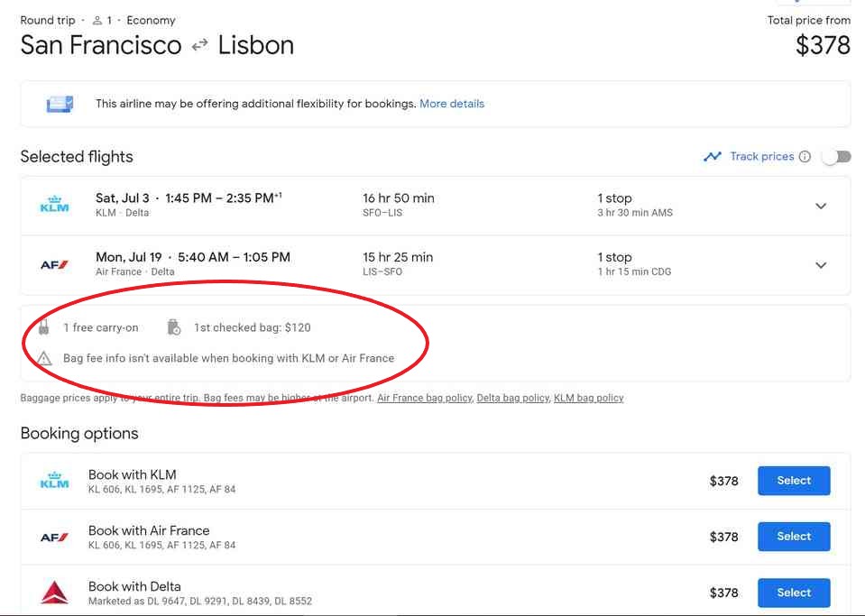Click the Air France logo on the Jul 19 flight

(54, 265)
